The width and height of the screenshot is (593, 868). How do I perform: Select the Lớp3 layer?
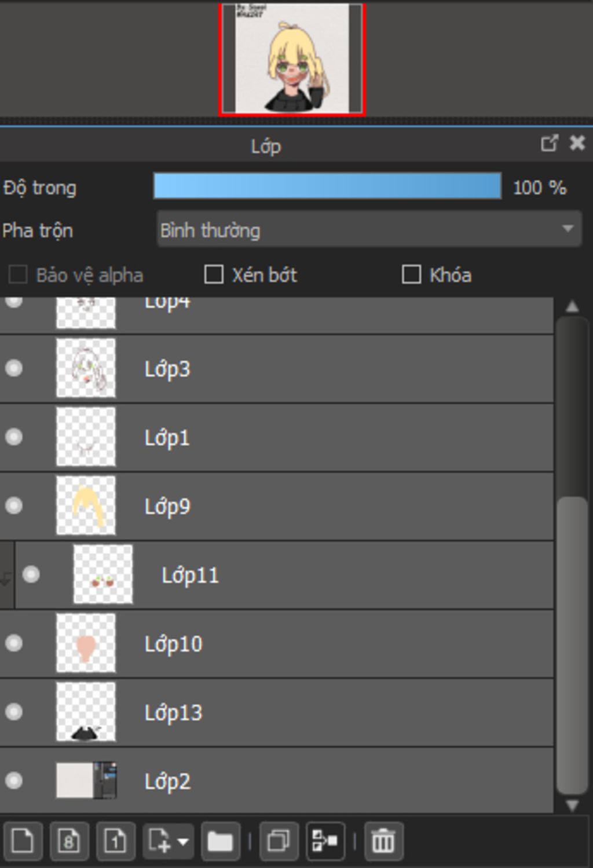tap(290, 369)
